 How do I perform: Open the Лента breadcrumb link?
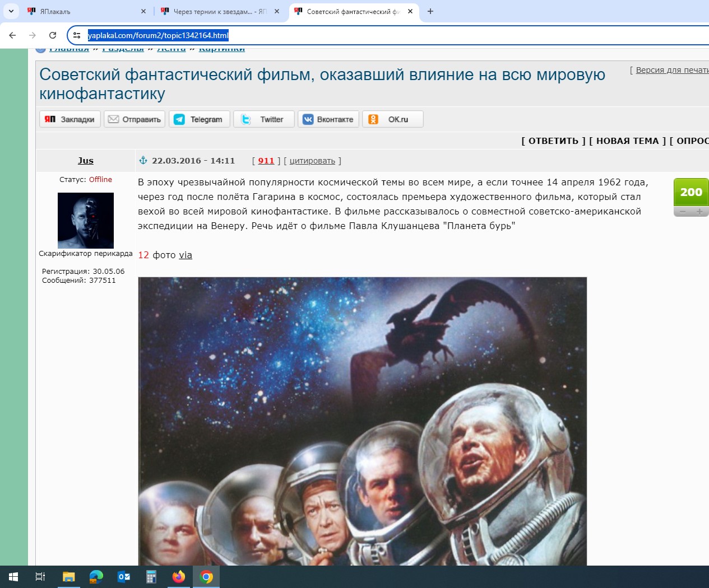pyautogui.click(x=171, y=49)
